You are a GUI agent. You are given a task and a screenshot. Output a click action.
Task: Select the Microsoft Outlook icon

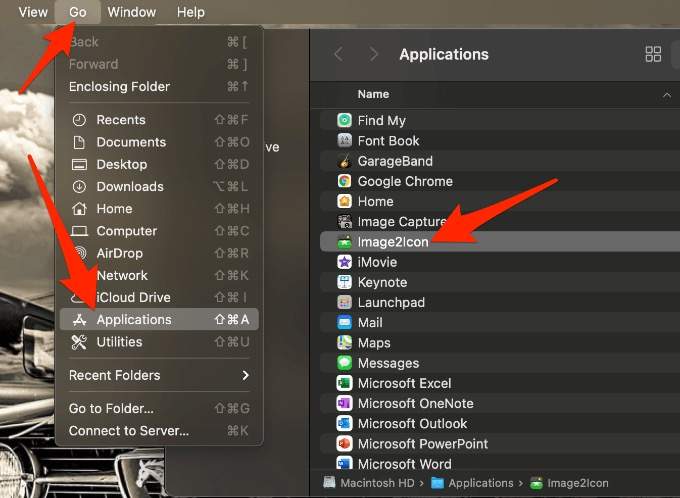pyautogui.click(x=344, y=423)
